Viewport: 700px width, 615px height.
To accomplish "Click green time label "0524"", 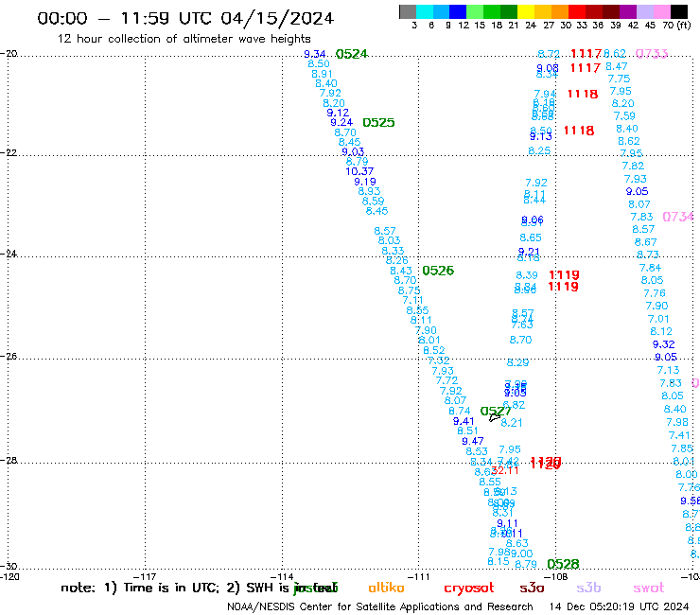I will click(352, 54).
